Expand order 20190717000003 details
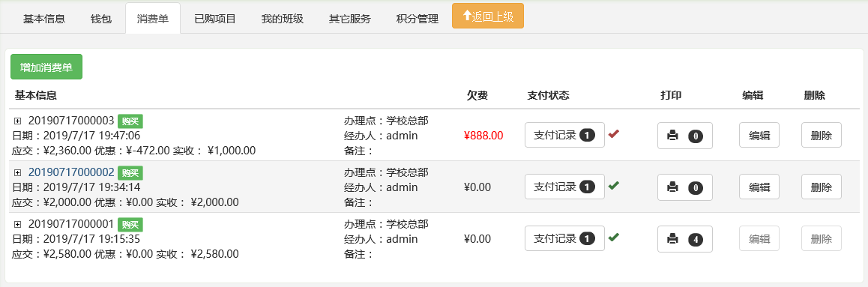Viewport: 868px width, 287px height. (18, 121)
